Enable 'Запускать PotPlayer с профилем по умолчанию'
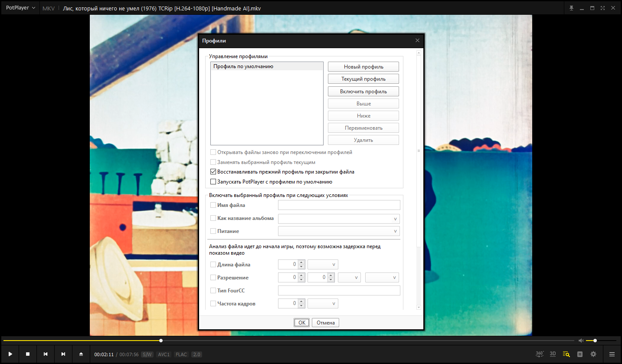 (213, 182)
